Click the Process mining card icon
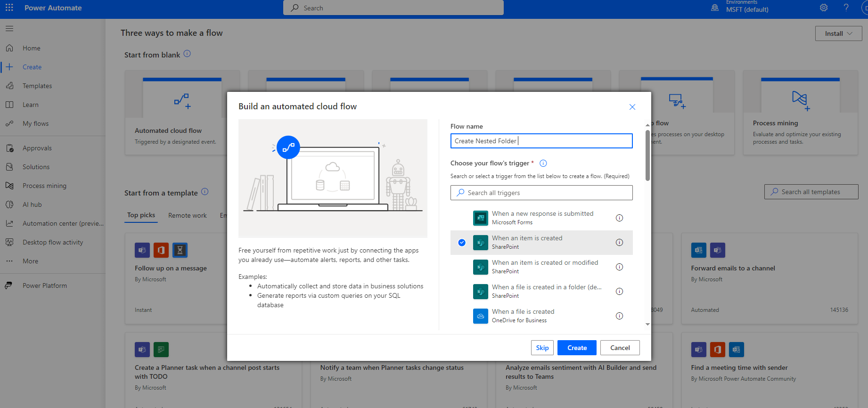The image size is (868, 408). pyautogui.click(x=801, y=100)
